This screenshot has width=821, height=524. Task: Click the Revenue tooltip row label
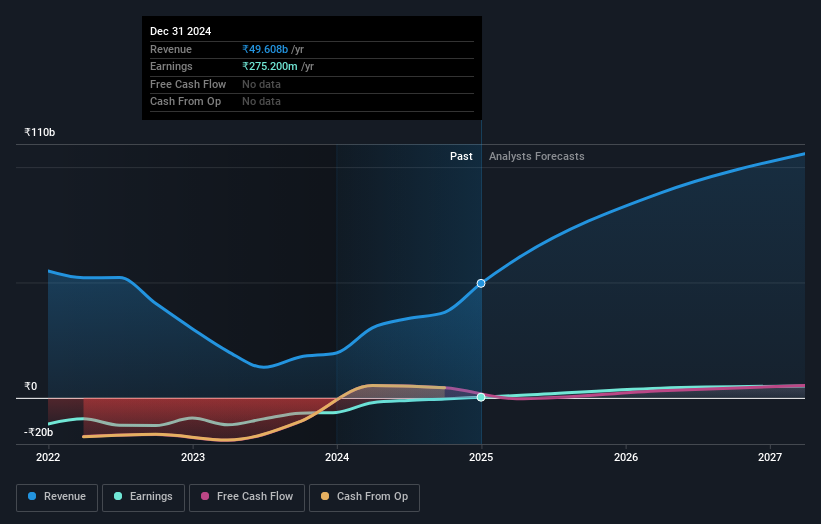(171, 49)
